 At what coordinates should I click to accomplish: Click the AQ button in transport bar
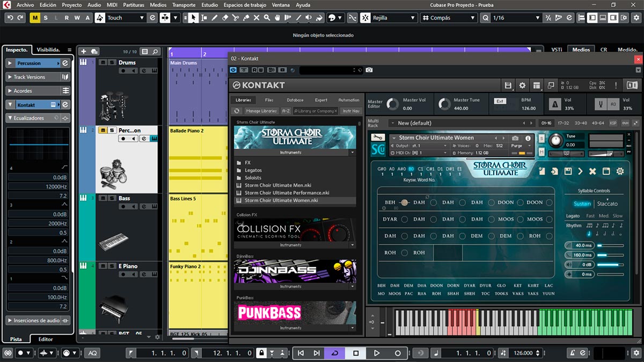(93, 353)
